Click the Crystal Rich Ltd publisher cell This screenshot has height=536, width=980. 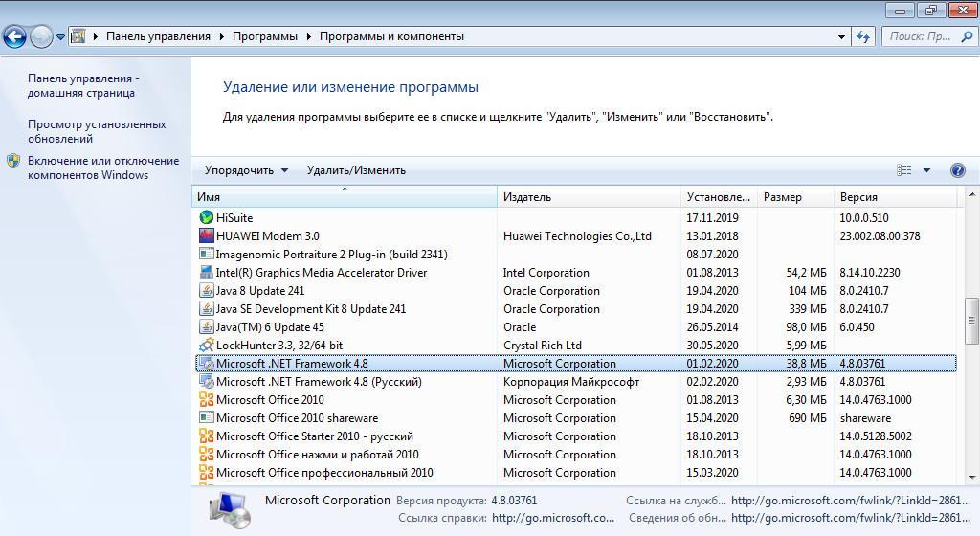coord(543,345)
